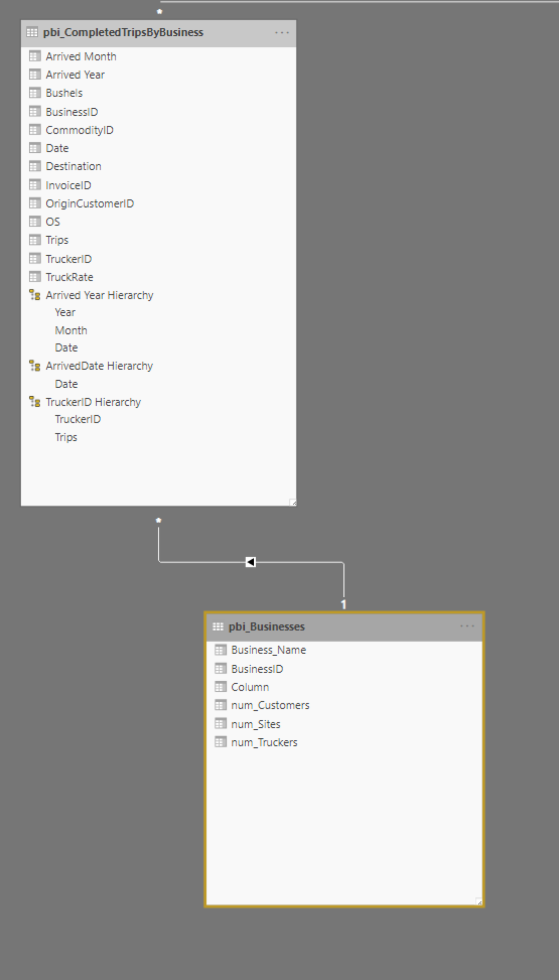
Task: Click table icon in pbi_Businesses header
Action: pyautogui.click(x=218, y=626)
